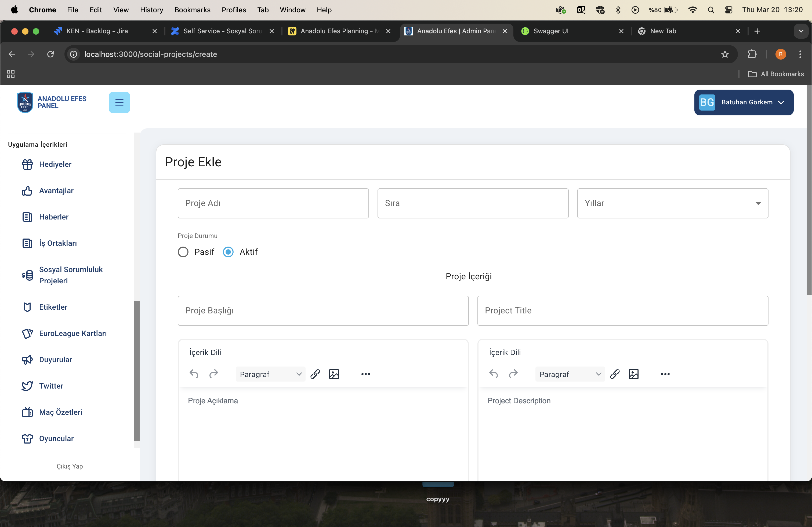Insert image in Turkish content editor
812x527 pixels.
click(x=334, y=374)
